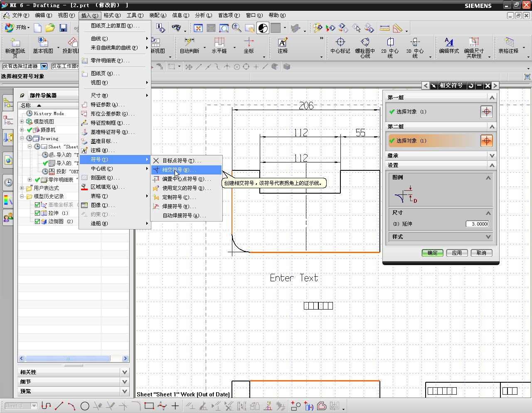Open the 帮助 (H) menu
Image resolution: width=532 pixels, height=413 pixels.
(x=277, y=15)
